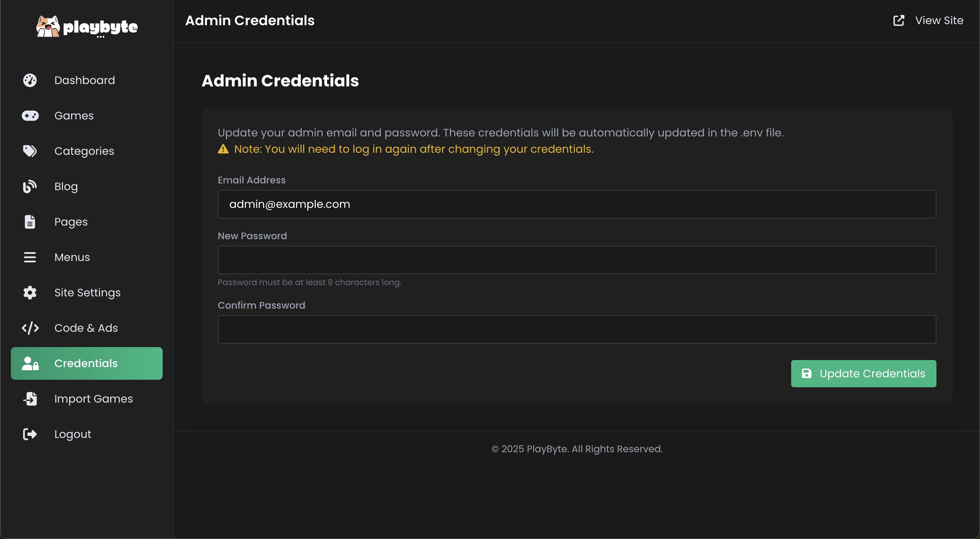Go to the Games section
Viewport: 980px width, 539px height.
tap(87, 116)
